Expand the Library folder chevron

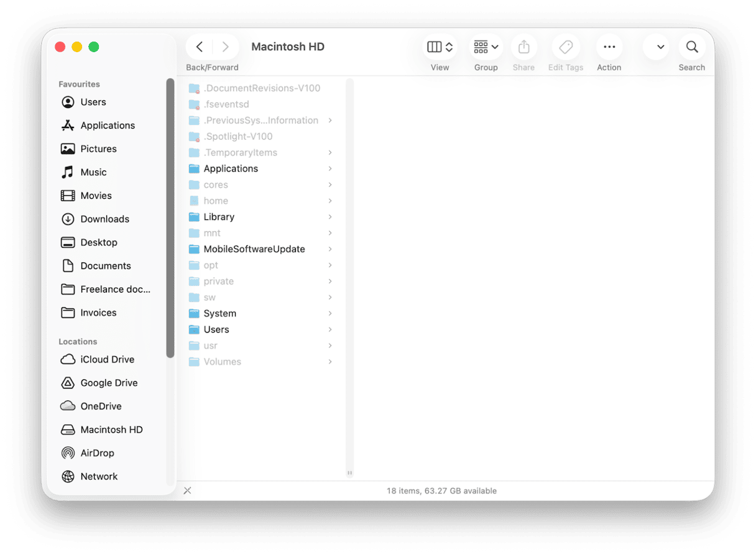(330, 217)
